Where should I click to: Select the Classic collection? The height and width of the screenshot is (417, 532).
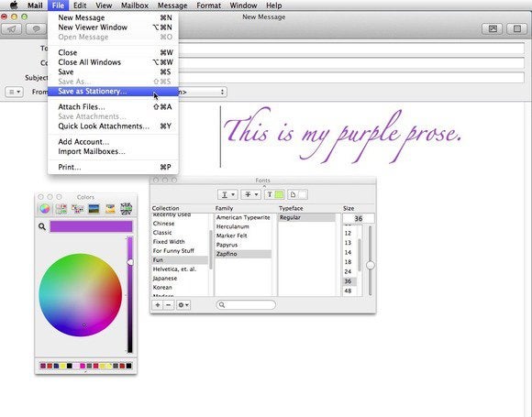click(180, 233)
